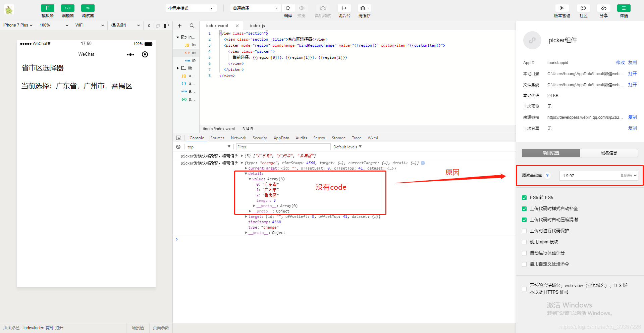The width and height of the screenshot is (644, 333).
Task: Click the mini program capsule menu dots
Action: click(130, 54)
